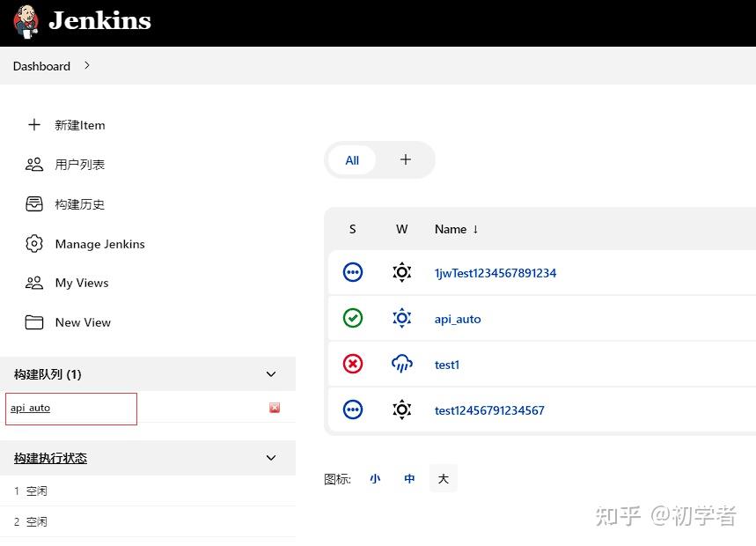Viewport: 756px width, 546px height.
Task: Click the plus button to create a new view
Action: coord(405,160)
